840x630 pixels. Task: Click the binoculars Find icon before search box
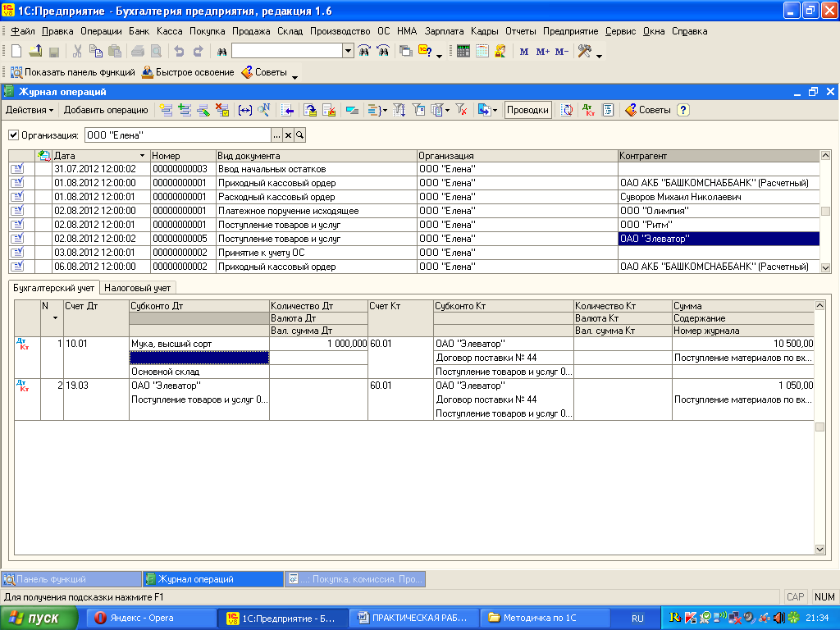(x=221, y=52)
